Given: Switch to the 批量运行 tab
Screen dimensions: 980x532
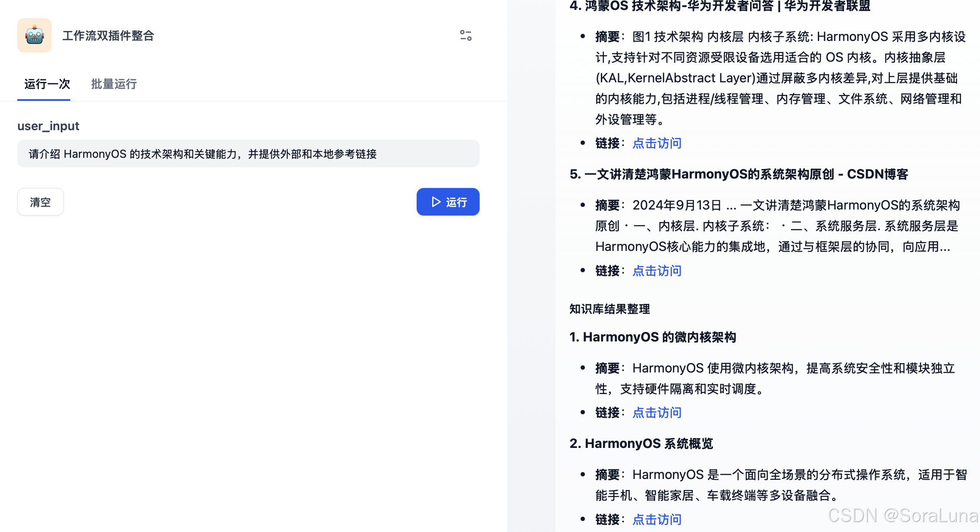Looking at the screenshot, I should 114,84.
